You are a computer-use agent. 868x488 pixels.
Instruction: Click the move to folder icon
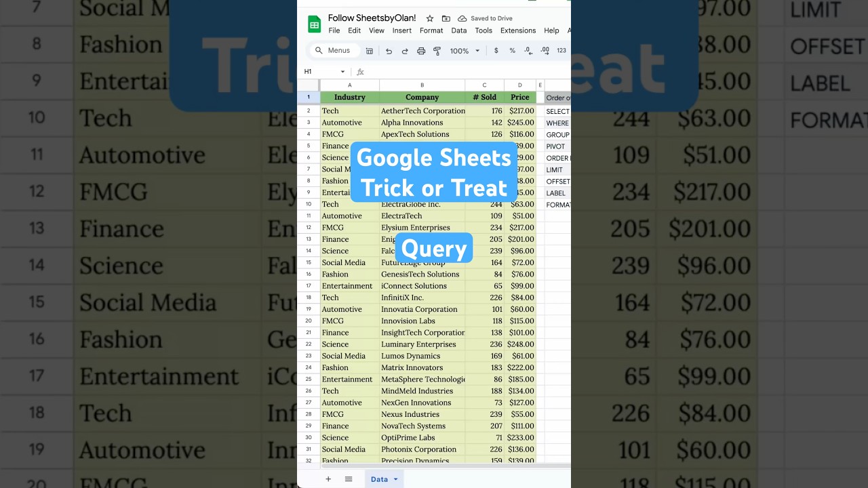[446, 18]
